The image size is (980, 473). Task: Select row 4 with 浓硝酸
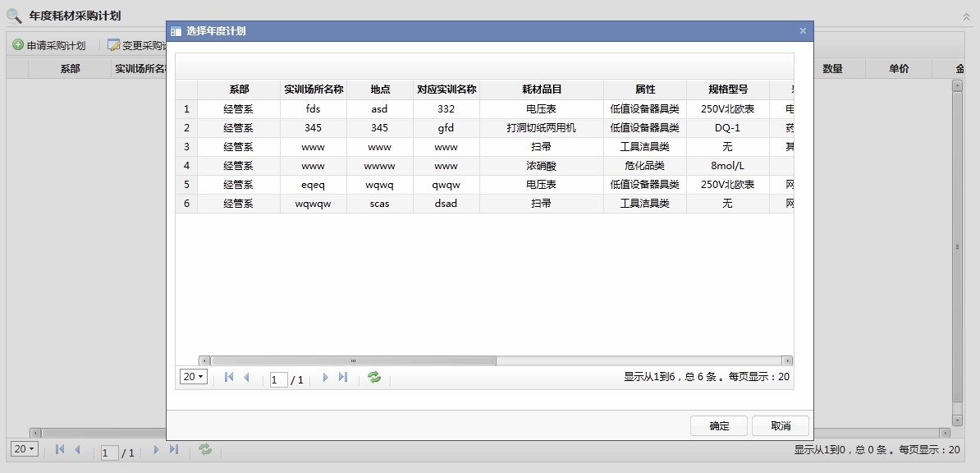click(542, 166)
